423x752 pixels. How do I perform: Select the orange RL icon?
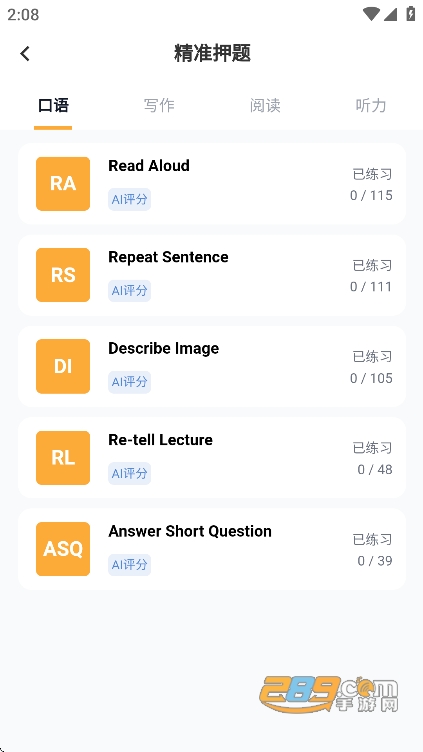63,458
